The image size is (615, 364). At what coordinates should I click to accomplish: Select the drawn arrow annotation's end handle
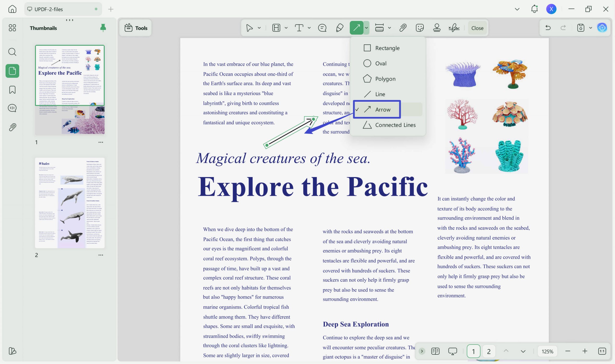[x=313, y=119]
